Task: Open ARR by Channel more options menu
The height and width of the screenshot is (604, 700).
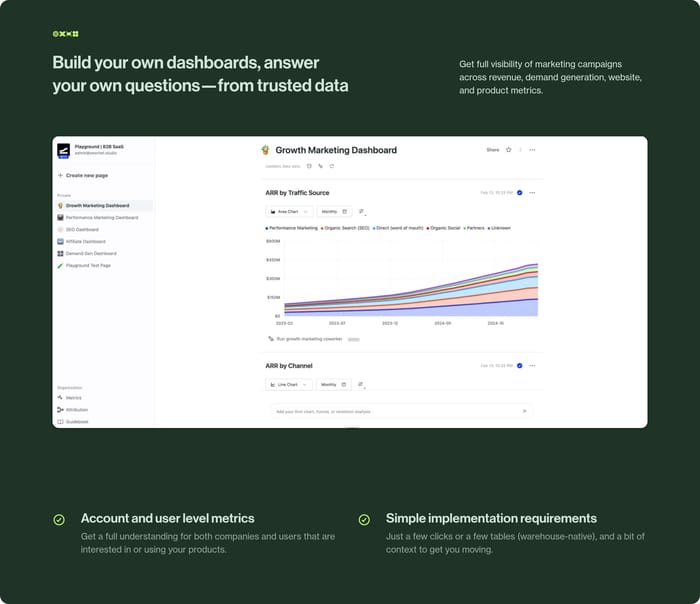Action: [x=532, y=366]
